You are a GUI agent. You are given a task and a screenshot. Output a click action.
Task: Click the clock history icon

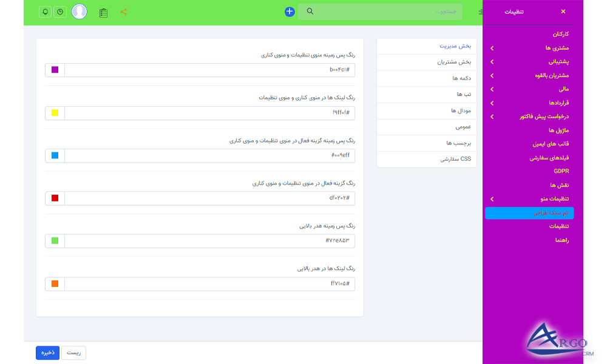[61, 11]
